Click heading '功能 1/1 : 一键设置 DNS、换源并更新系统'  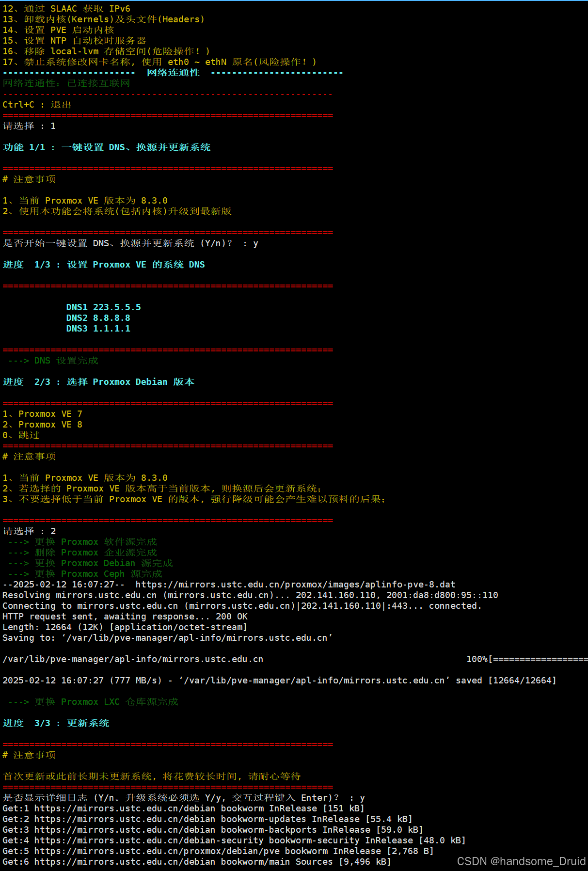pos(107,147)
